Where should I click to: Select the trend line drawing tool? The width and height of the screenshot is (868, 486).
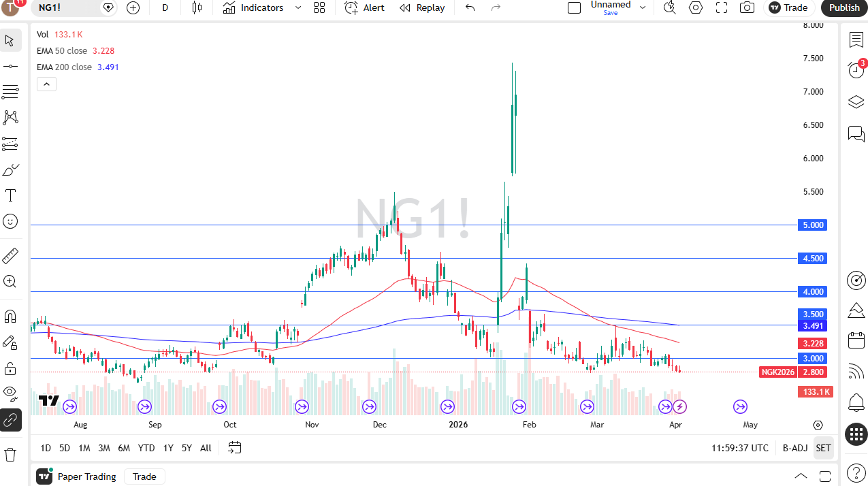10,66
